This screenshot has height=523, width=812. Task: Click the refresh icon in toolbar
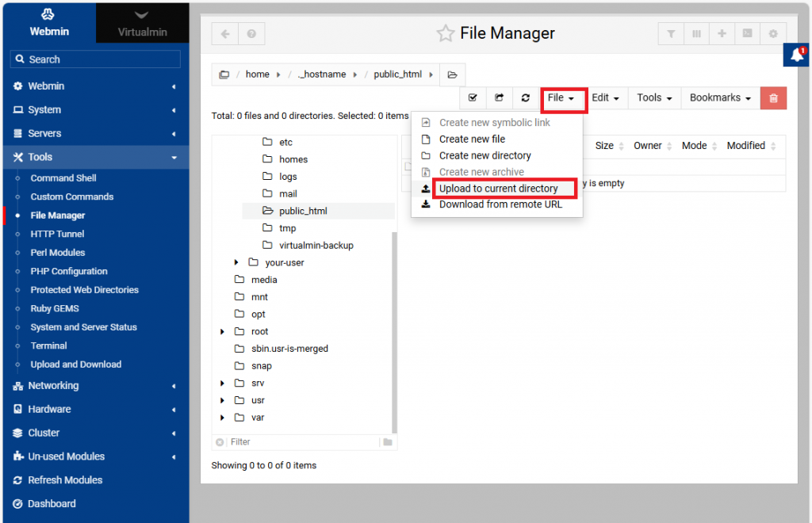[x=525, y=97]
